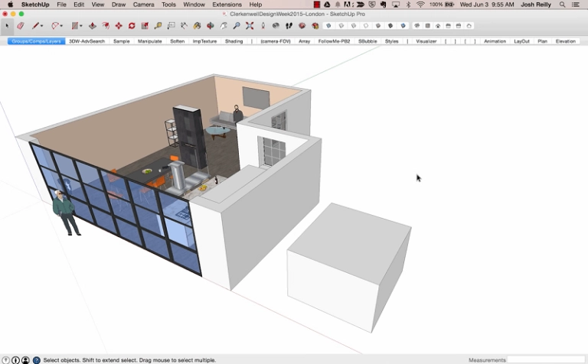Expand the Arc tool dropdown arrow
This screenshot has height=364, width=588.
tap(62, 26)
